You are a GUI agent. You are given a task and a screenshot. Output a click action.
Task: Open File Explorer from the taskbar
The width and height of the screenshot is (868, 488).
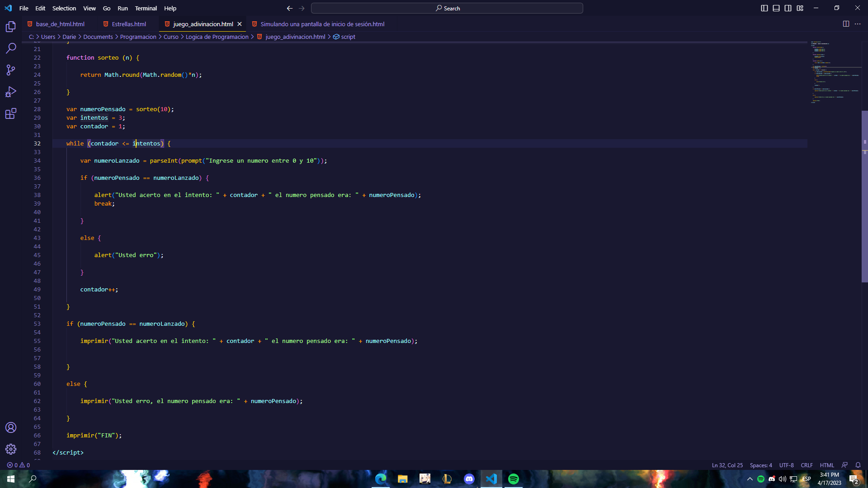pos(402,479)
